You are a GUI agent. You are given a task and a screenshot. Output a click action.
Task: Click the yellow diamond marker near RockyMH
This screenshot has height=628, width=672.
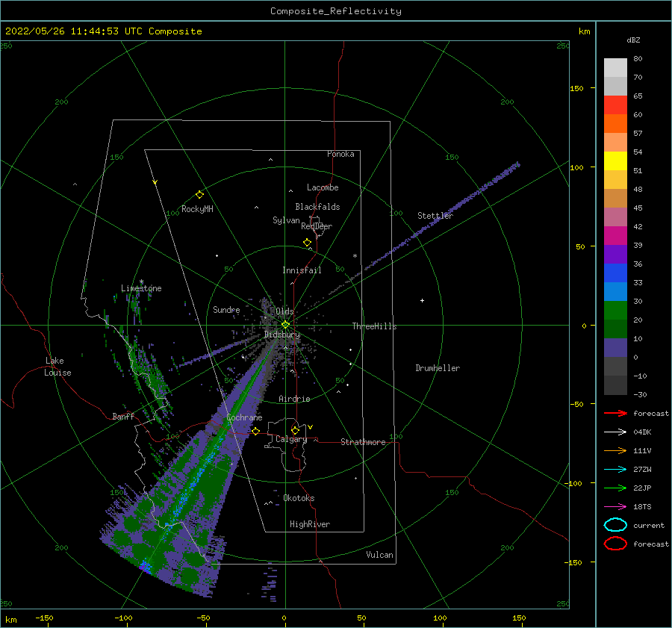[x=199, y=195]
